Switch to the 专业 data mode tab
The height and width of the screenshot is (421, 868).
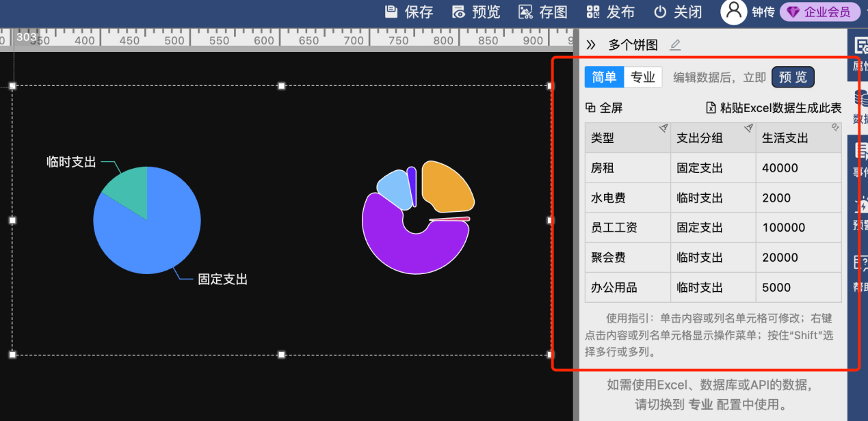tap(643, 77)
